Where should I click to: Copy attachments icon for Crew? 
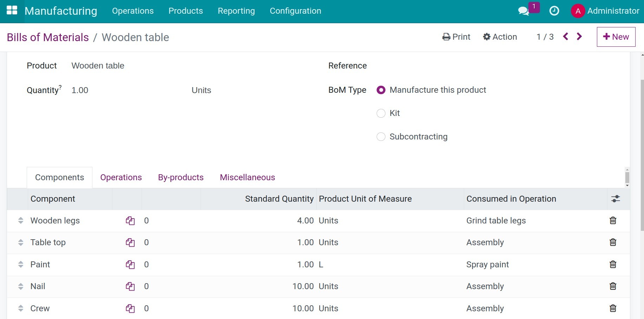130,308
